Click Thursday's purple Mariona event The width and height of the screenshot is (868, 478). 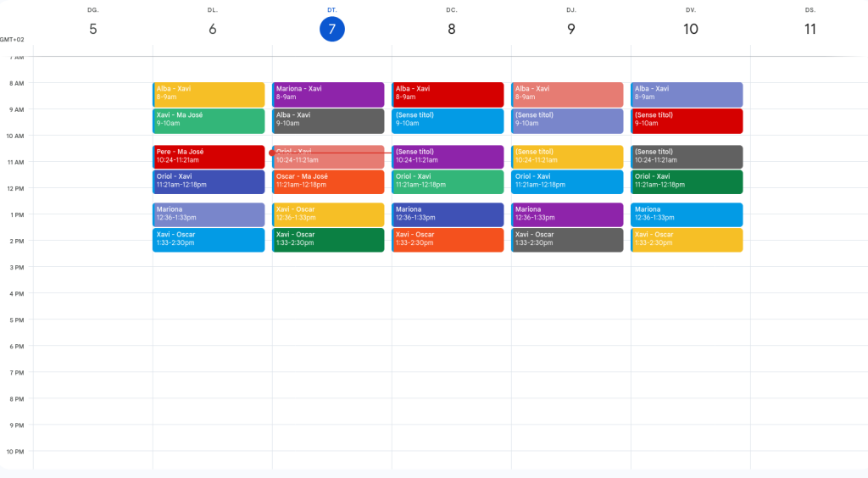[x=567, y=214]
